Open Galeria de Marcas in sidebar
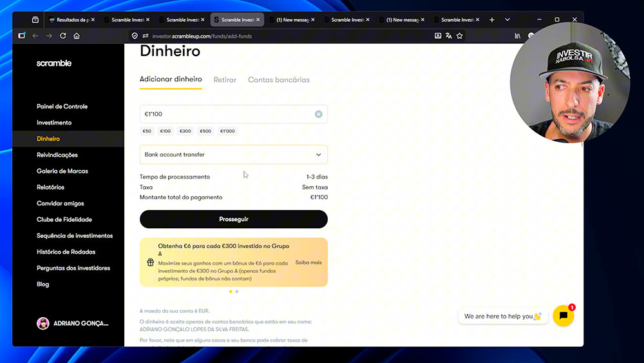This screenshot has height=363, width=644. point(62,171)
